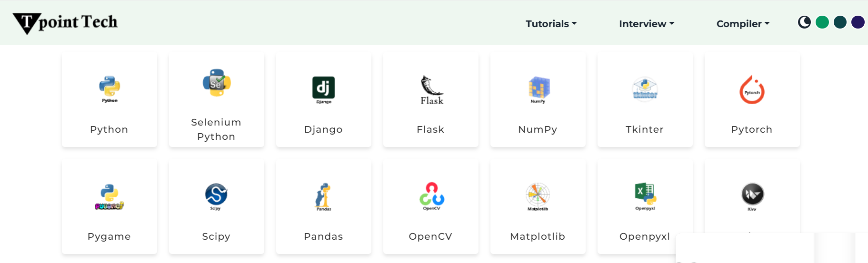Screen dimensions: 868x263
Task: Open the Tutorials dropdown menu
Action: pos(551,24)
